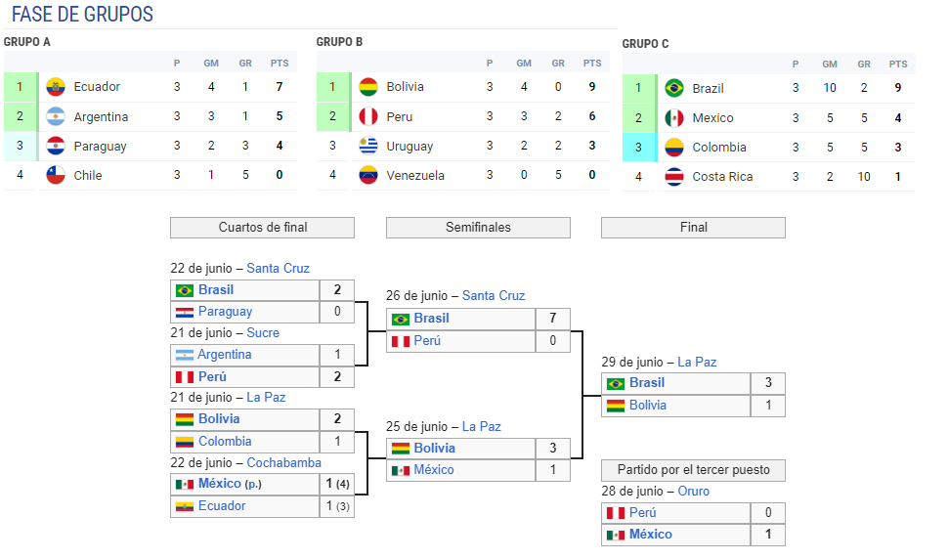Click the Venezuela flag icon in Grupo B

[x=368, y=176]
